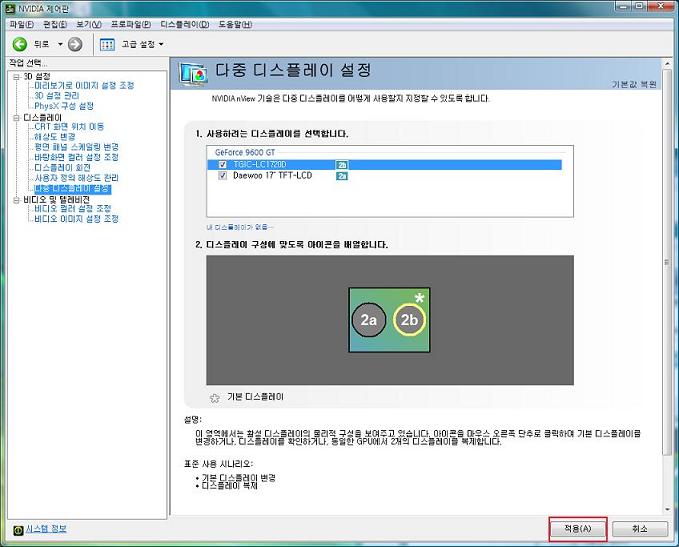This screenshot has width=679, height=547.
Task: Select 비디오 컬러 설정 조정 in tree
Action: pos(73,209)
